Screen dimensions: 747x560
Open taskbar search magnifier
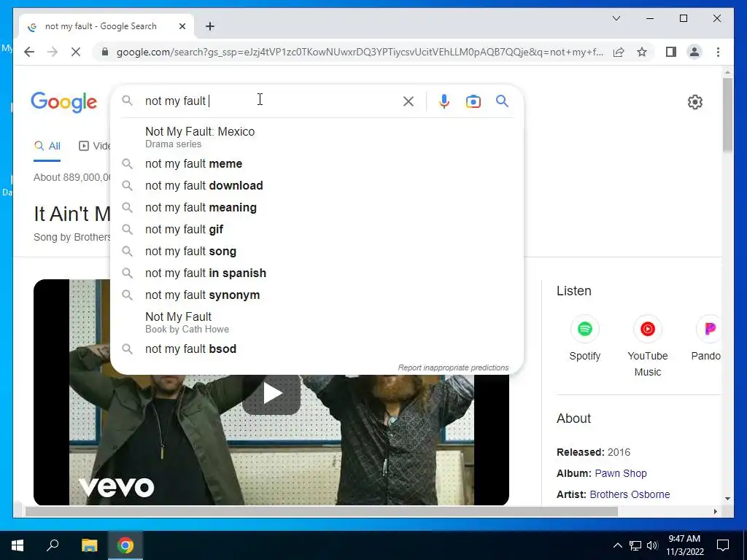[x=53, y=545]
